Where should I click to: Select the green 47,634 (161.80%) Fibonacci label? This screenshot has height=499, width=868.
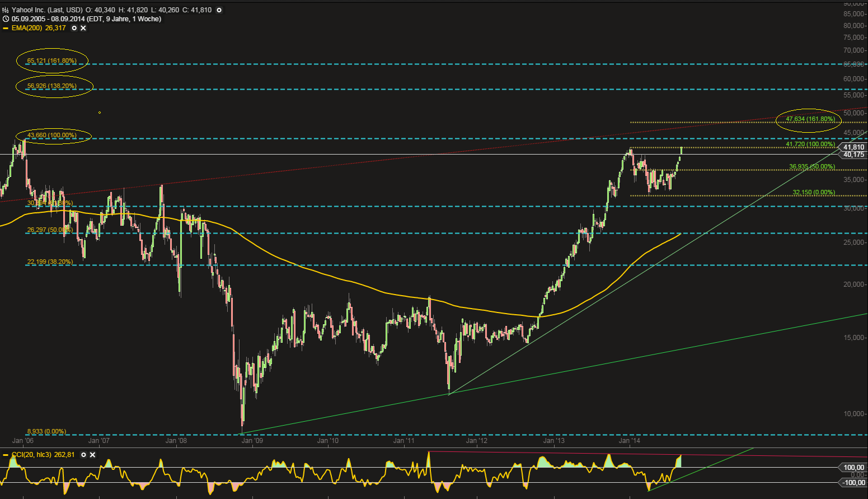click(810, 119)
